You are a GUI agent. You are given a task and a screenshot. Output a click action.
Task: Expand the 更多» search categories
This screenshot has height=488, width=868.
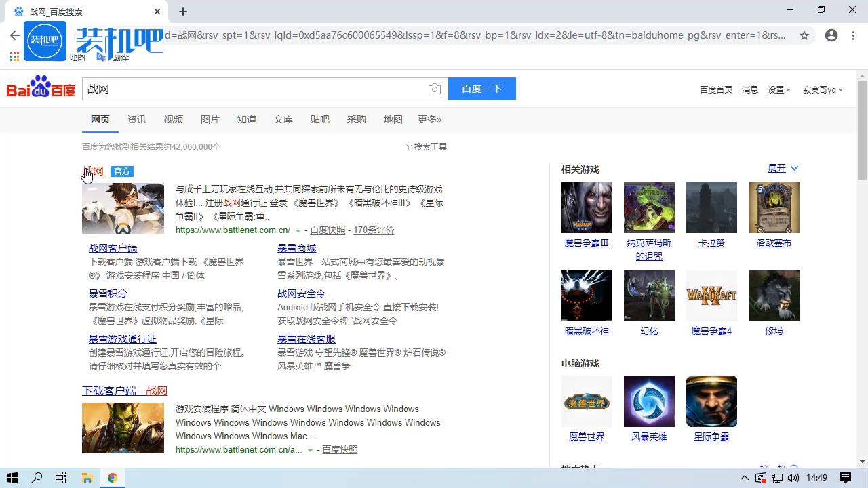coord(429,119)
